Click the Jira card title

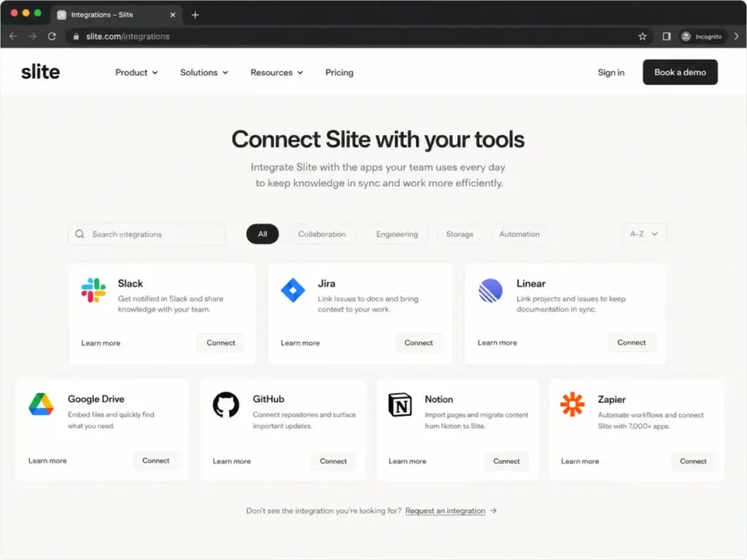326,284
